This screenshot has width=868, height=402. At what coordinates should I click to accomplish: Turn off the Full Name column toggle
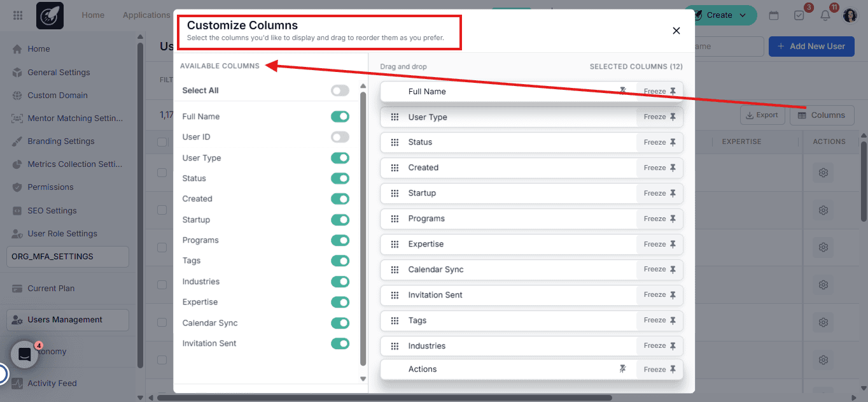click(340, 117)
